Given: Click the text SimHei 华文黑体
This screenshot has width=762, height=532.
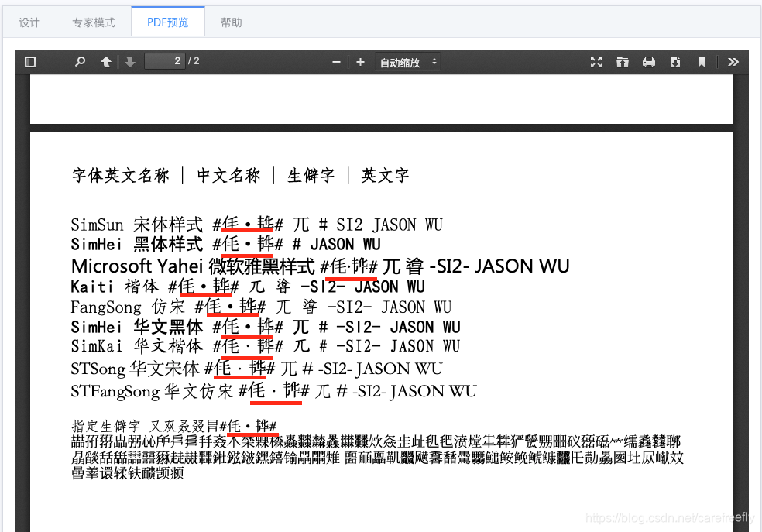Looking at the screenshot, I should coord(136,327).
